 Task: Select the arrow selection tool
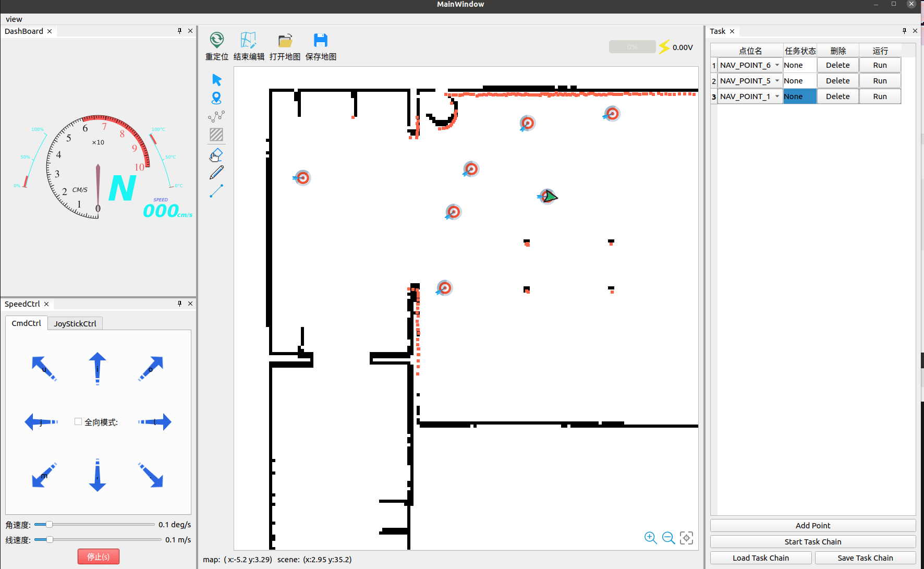coord(216,79)
